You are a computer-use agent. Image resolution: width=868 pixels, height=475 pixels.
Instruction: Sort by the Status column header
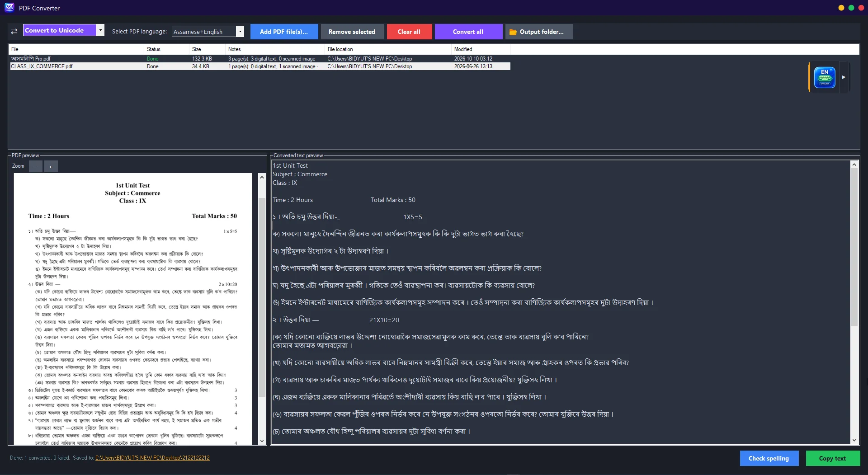166,49
